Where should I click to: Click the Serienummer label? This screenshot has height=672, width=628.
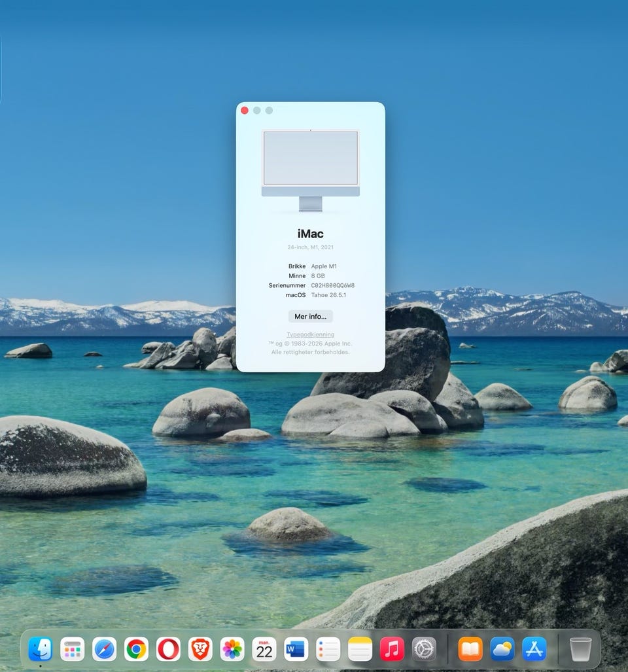(x=287, y=285)
